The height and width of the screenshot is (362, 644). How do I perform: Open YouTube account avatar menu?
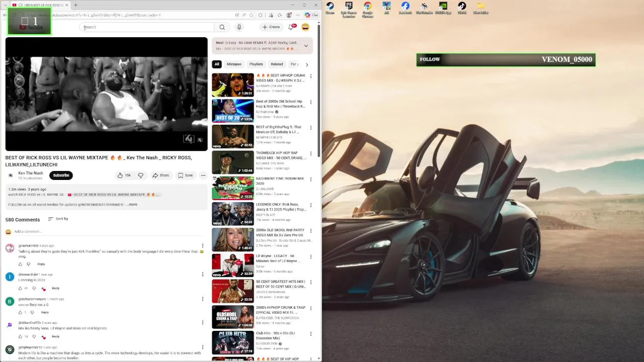tap(305, 27)
